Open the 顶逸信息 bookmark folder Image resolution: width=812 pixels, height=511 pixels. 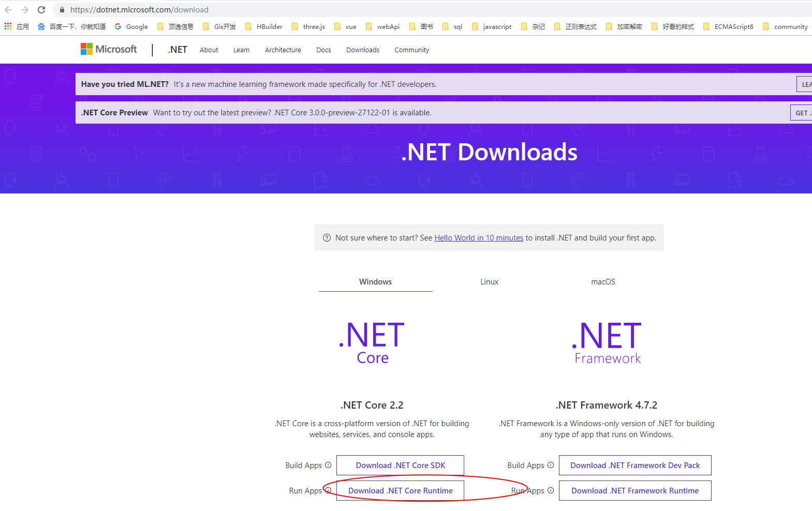coord(175,26)
